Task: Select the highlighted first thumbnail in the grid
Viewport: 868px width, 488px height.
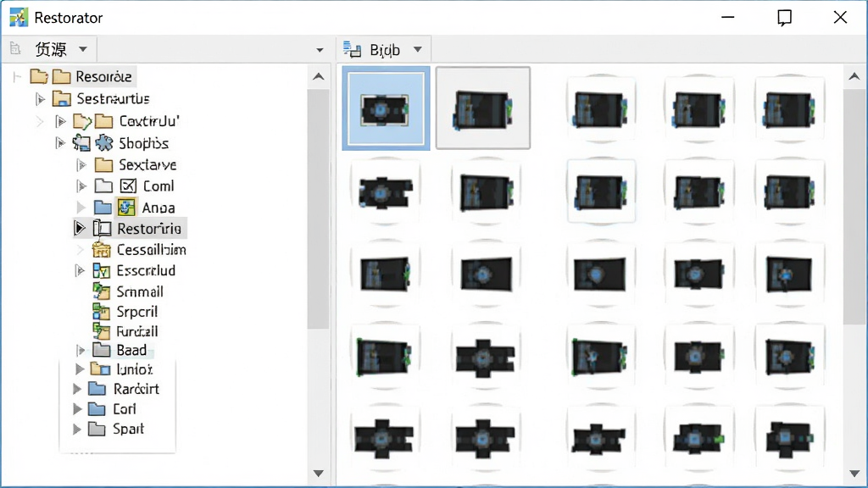Action: tap(386, 108)
